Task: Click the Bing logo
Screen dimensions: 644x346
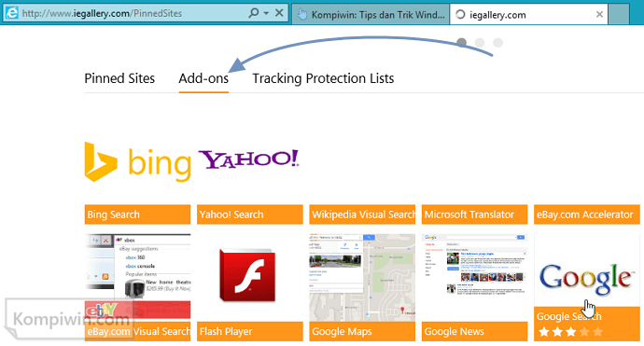Action: tap(137, 161)
